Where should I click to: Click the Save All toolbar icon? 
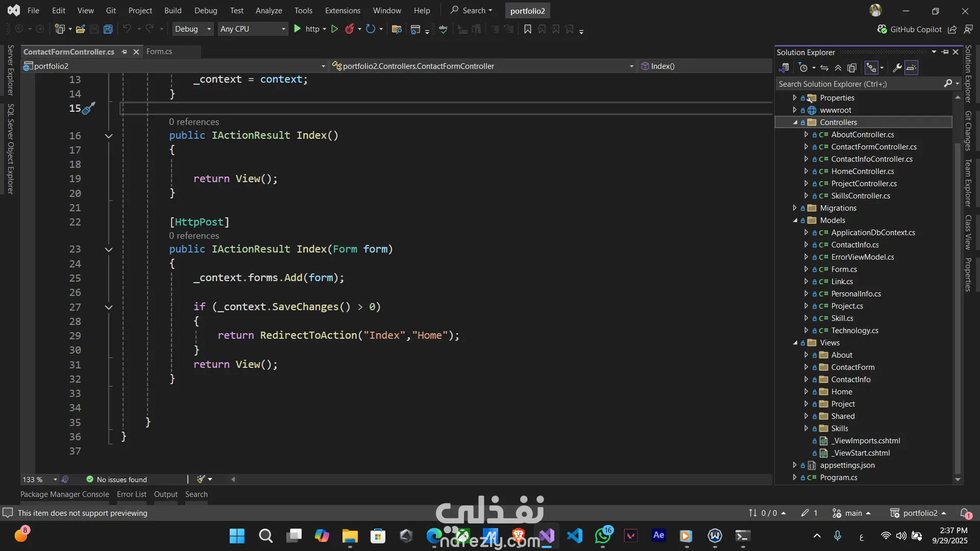tap(108, 29)
